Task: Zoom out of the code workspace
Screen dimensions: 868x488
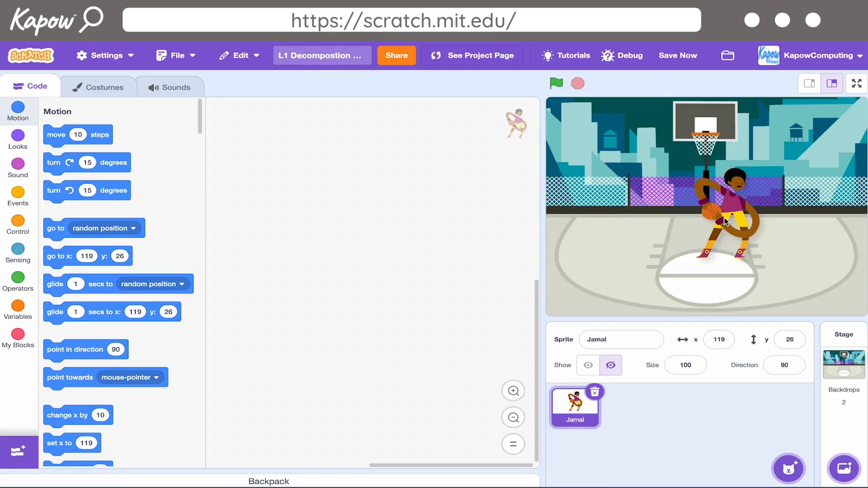Action: click(513, 418)
